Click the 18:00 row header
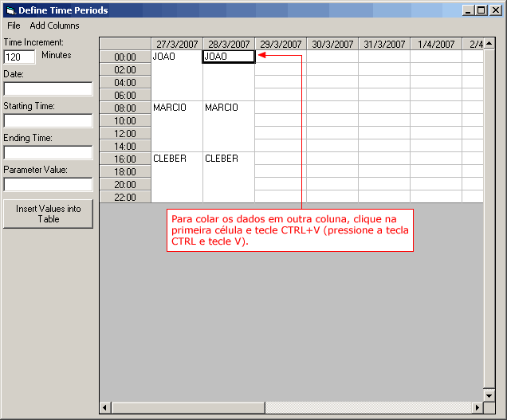Viewport: 507px width, 420px height. [x=125, y=171]
